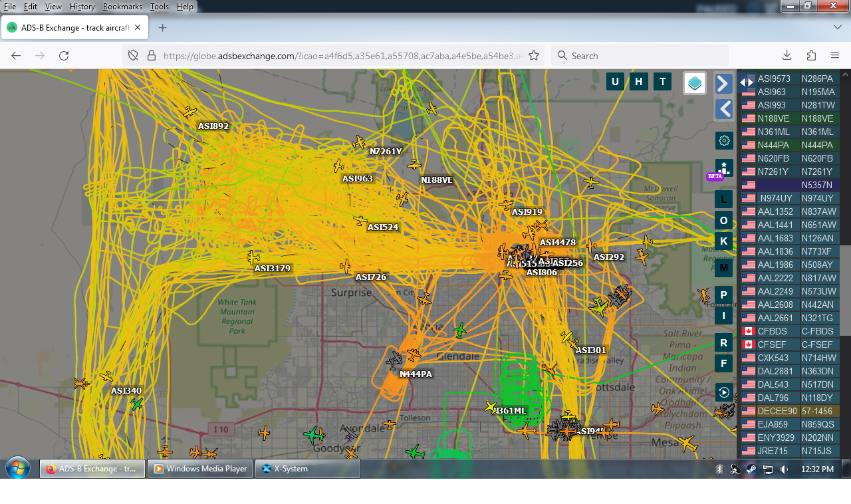Viewport: 851px width, 504px height.
Task: Toggle the U map button
Action: pyautogui.click(x=615, y=82)
